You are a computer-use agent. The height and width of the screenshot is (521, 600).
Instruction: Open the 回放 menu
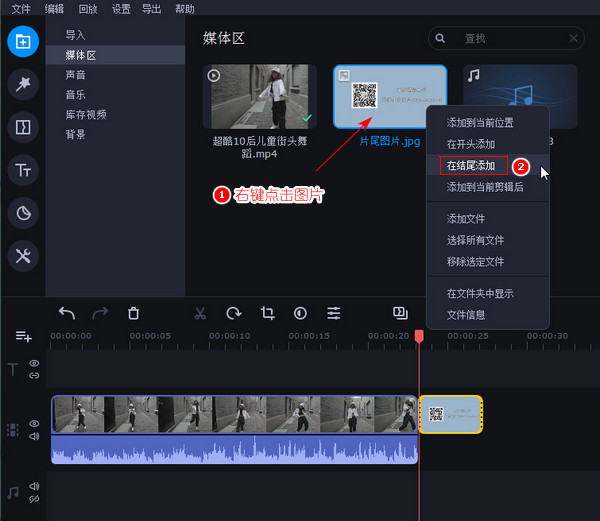pos(88,9)
